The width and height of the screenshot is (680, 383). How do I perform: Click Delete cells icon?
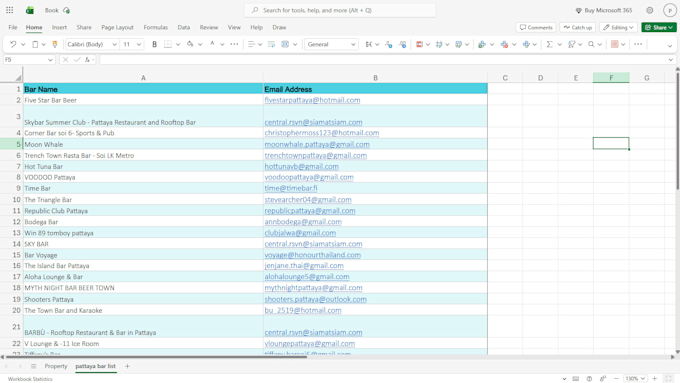(x=504, y=44)
